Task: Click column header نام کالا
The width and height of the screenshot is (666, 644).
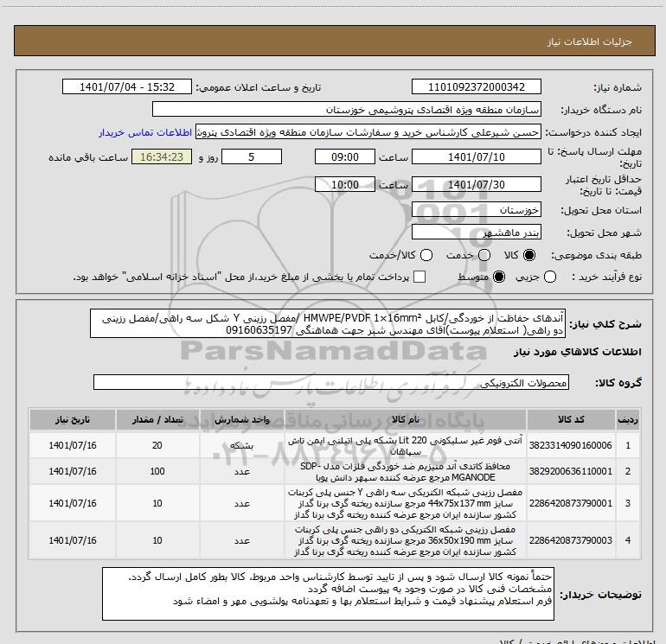Action: click(x=405, y=419)
